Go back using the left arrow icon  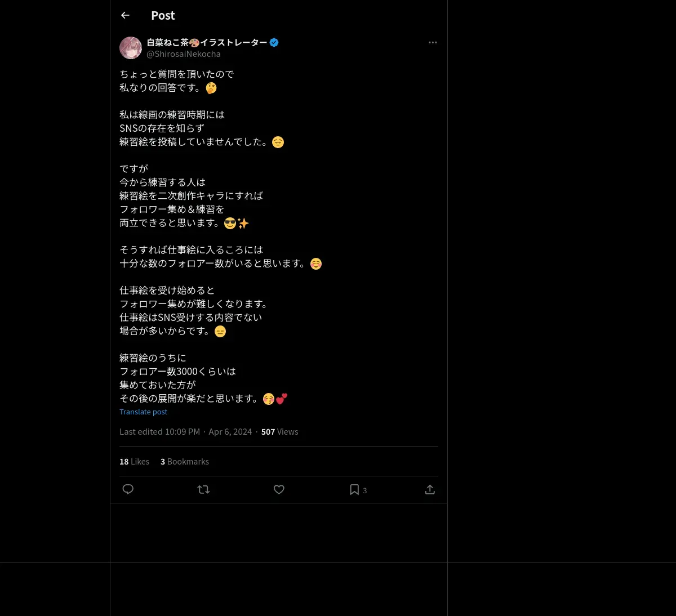click(x=125, y=15)
